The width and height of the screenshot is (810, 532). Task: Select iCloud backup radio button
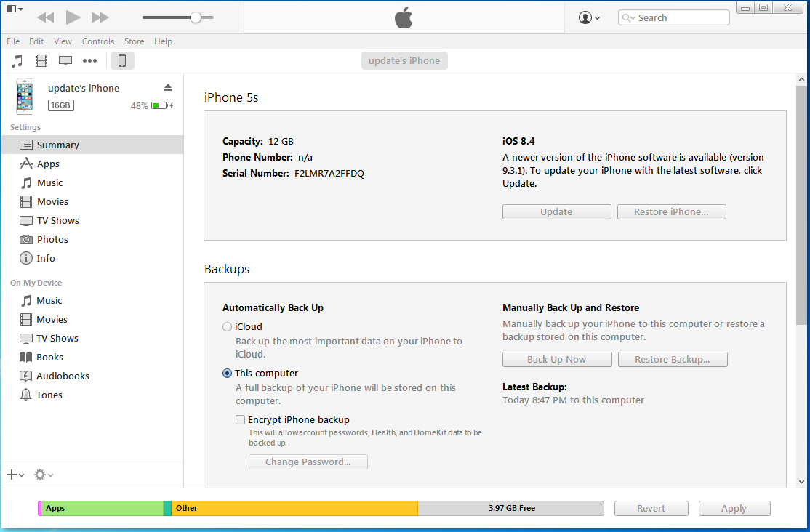pyautogui.click(x=227, y=326)
